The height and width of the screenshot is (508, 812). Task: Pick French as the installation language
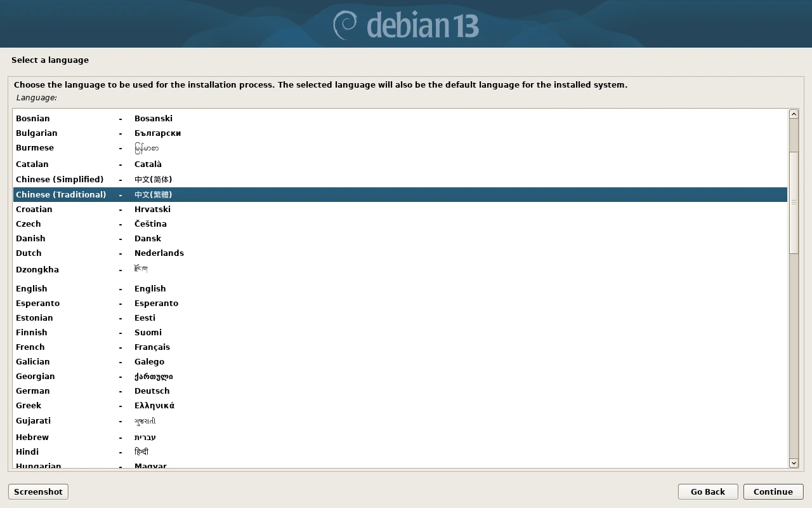pos(30,347)
